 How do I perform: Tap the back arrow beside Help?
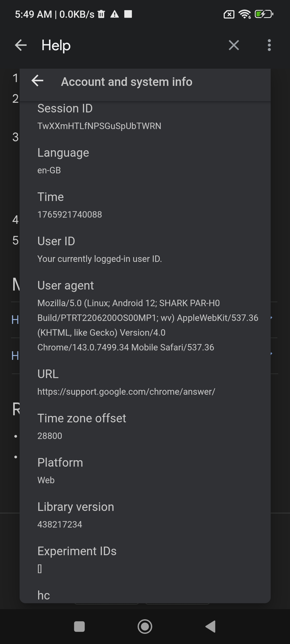point(21,45)
